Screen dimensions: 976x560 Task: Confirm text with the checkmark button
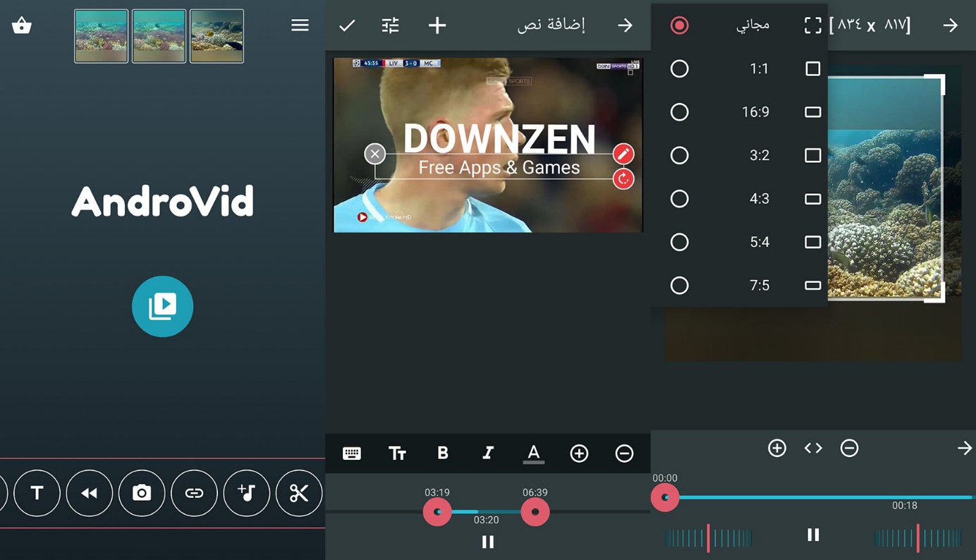347,25
